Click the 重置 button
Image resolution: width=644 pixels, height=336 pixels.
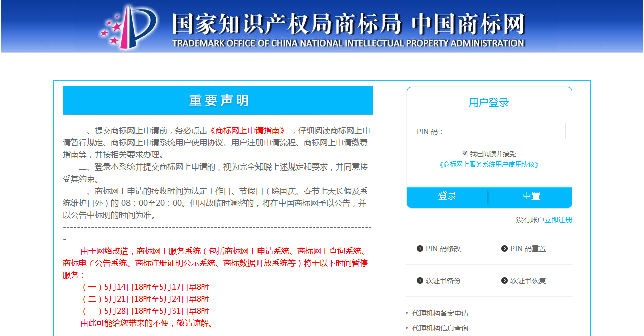click(x=531, y=196)
